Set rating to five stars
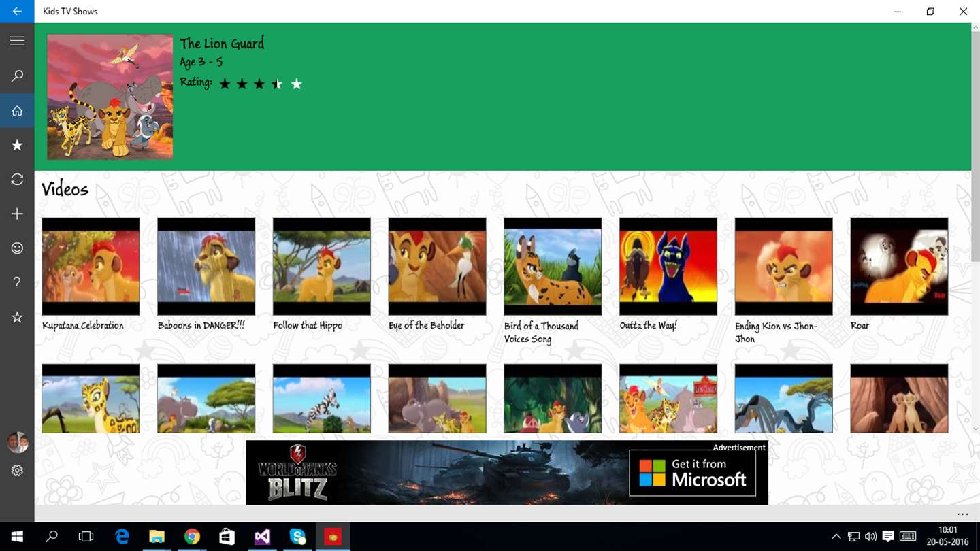Image resolution: width=980 pixels, height=551 pixels. pos(296,84)
